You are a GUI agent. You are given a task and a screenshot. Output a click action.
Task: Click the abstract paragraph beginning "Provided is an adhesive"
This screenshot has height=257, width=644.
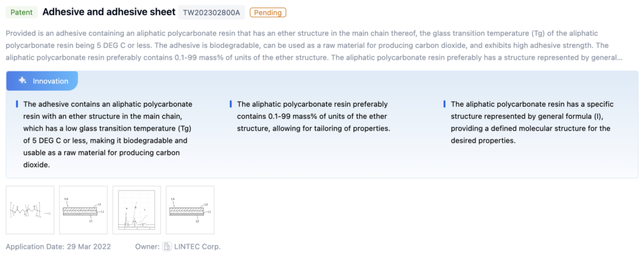click(314, 45)
